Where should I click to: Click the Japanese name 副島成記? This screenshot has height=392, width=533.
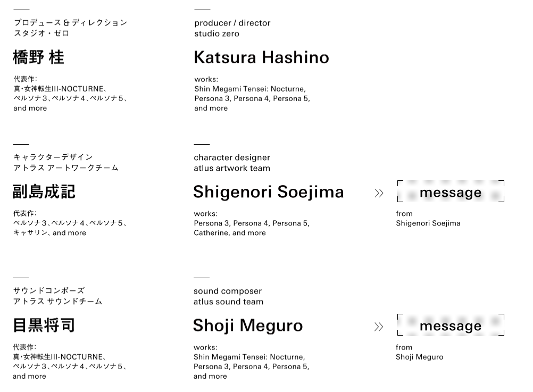tap(44, 191)
